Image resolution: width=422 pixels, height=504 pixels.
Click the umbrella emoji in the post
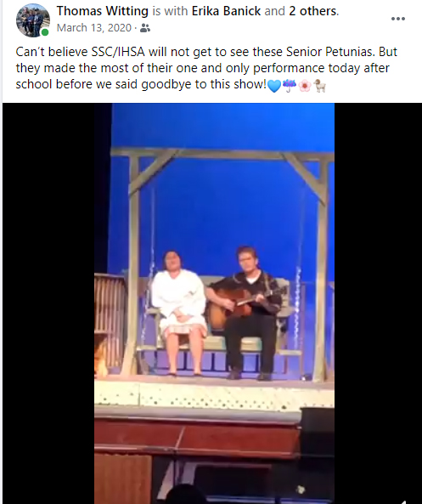coord(290,86)
